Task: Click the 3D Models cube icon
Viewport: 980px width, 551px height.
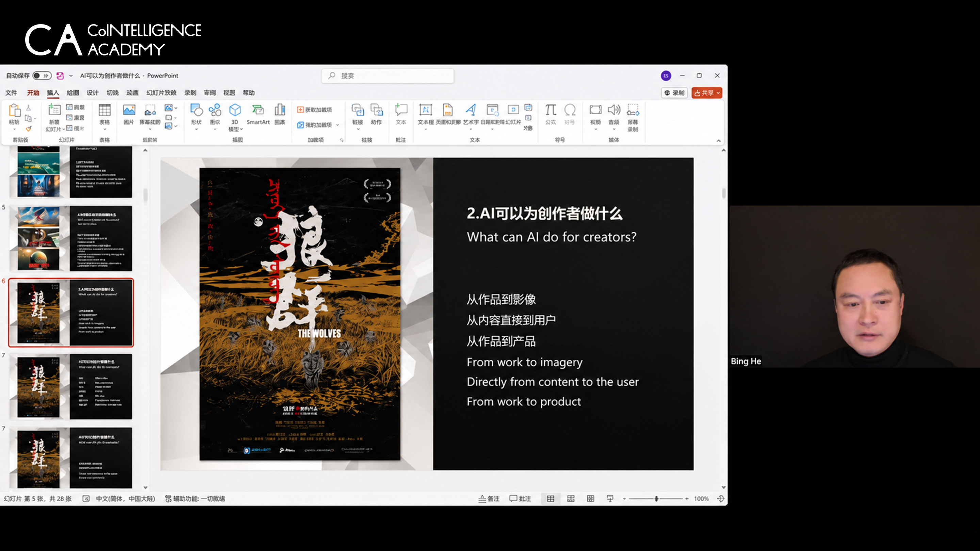Action: (235, 110)
